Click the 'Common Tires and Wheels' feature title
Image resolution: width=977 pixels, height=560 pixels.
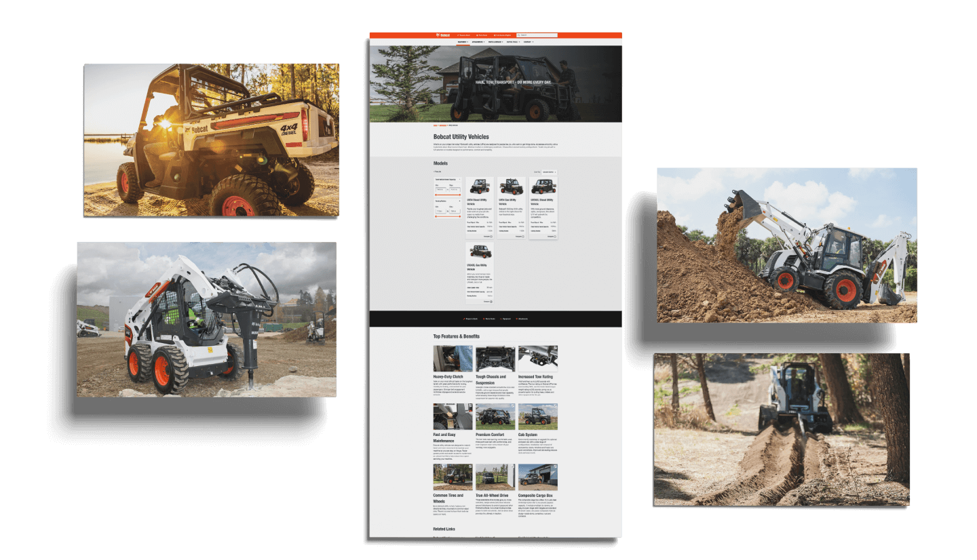click(x=448, y=498)
